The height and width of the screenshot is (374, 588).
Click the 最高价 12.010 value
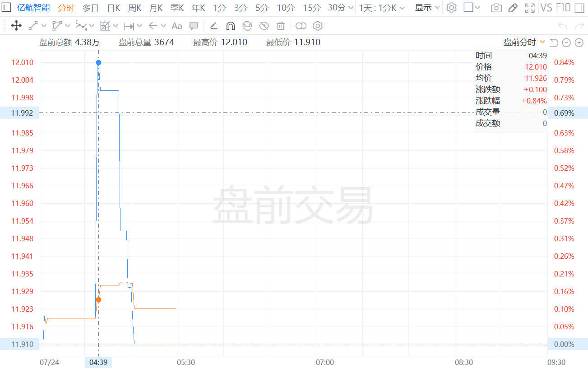pos(234,42)
